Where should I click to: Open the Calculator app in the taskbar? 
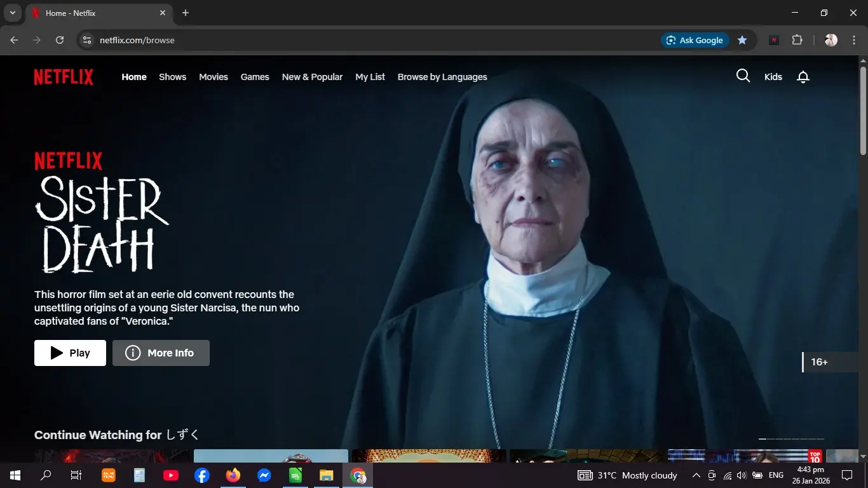140,475
